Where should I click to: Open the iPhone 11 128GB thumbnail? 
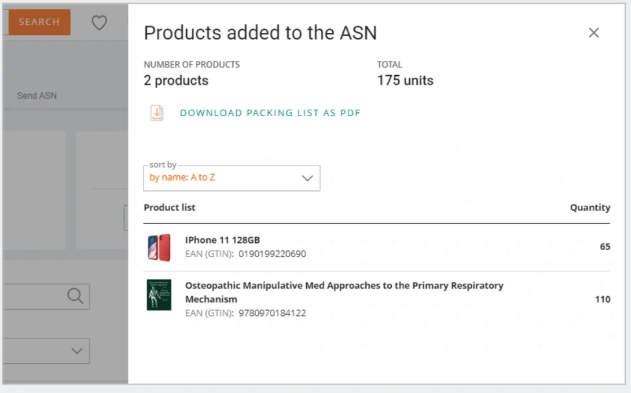[159, 247]
